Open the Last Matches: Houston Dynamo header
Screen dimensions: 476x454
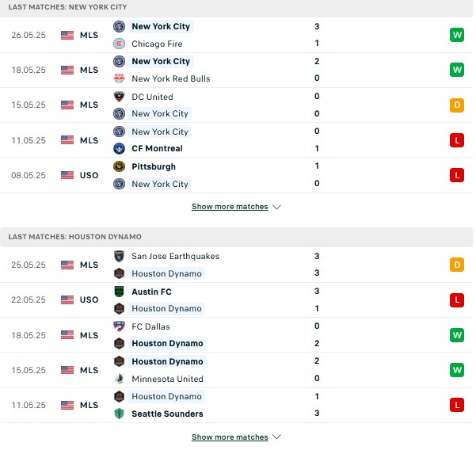click(236, 237)
